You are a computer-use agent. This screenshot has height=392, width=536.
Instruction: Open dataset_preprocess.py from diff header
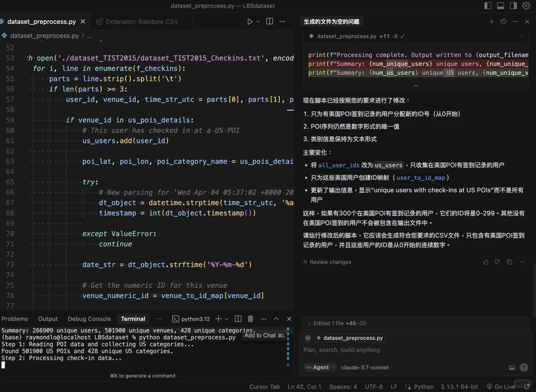click(x=347, y=36)
